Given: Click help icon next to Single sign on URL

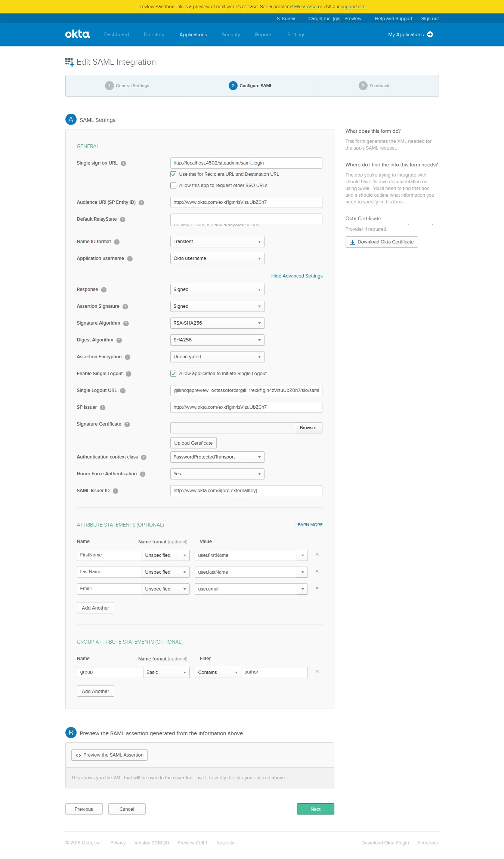Looking at the screenshot, I should coord(124,163).
